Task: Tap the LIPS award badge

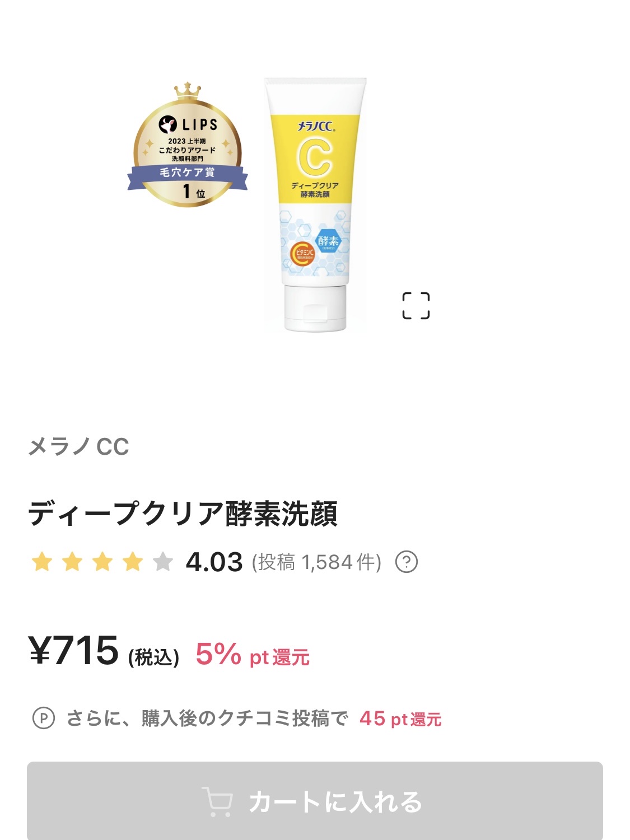Action: click(188, 146)
